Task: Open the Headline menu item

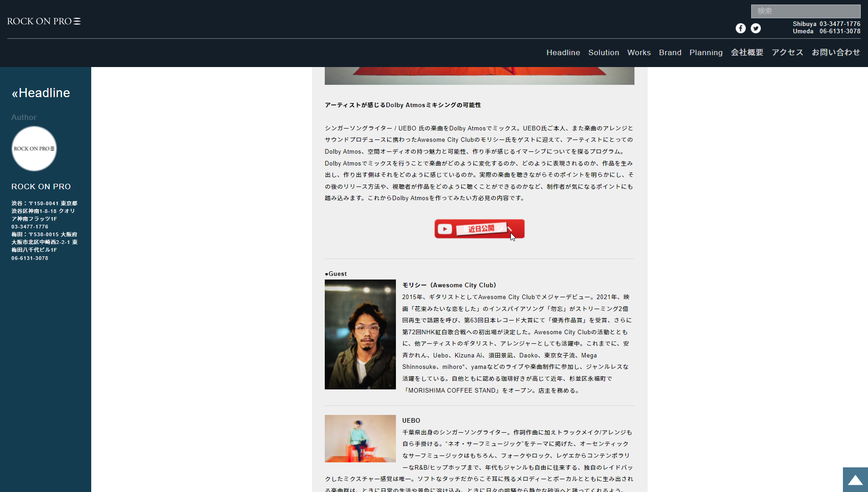Action: [563, 52]
